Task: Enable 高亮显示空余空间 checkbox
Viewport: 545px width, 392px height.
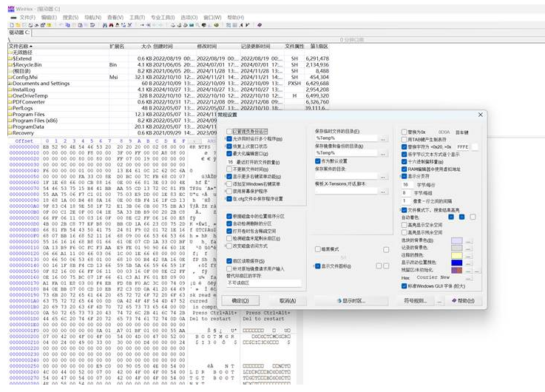Action: [404, 225]
